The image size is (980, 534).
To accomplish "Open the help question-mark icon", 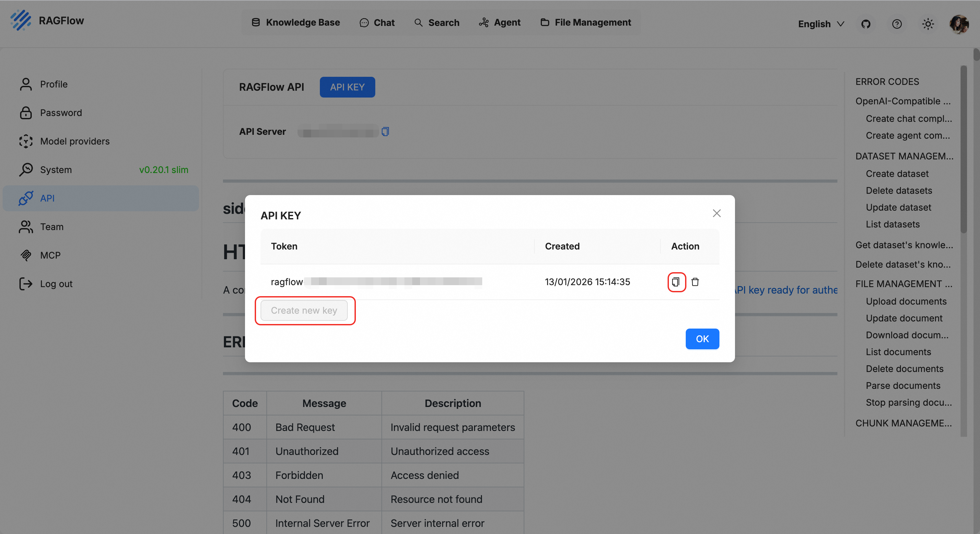I will click(897, 24).
